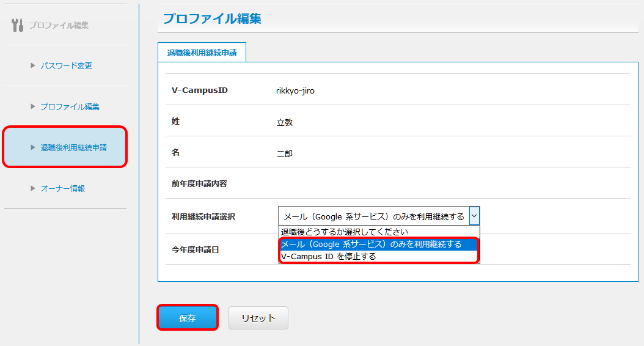Click the 利用継続申請選択 label

203,216
